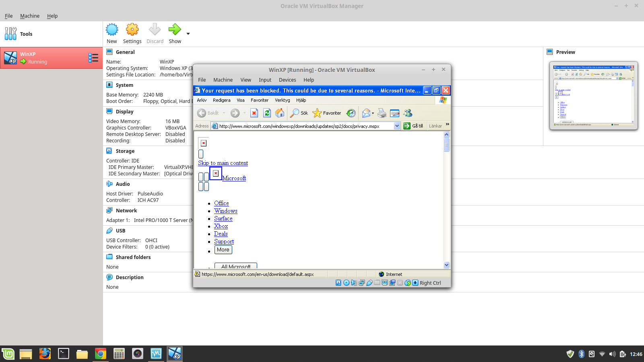Click the Print icon in IE toolbar
The image size is (644, 362).
(x=382, y=113)
